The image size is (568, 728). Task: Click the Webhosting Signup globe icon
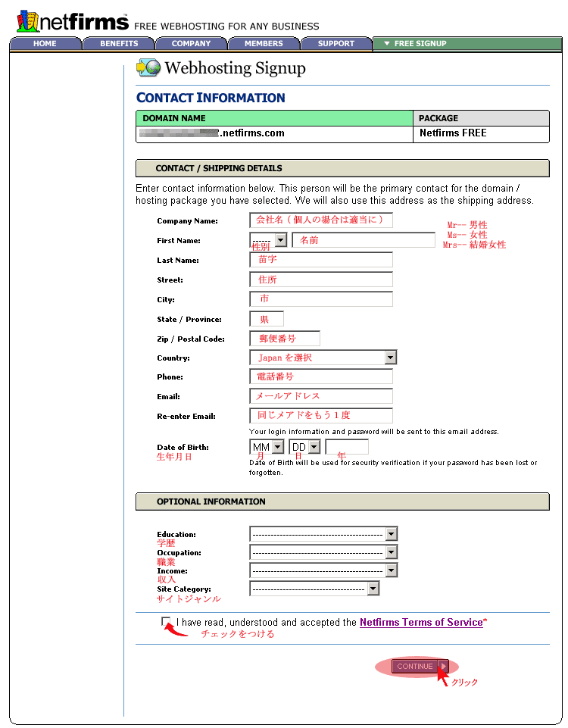pyautogui.click(x=148, y=67)
